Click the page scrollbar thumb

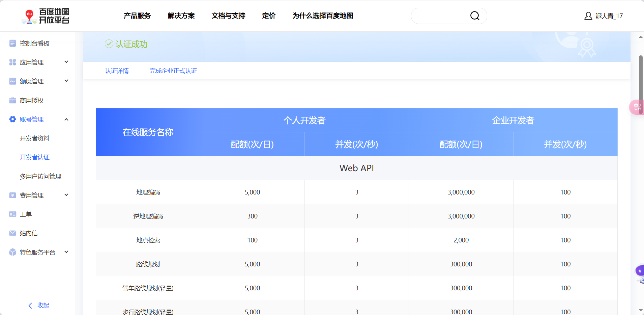click(641, 85)
